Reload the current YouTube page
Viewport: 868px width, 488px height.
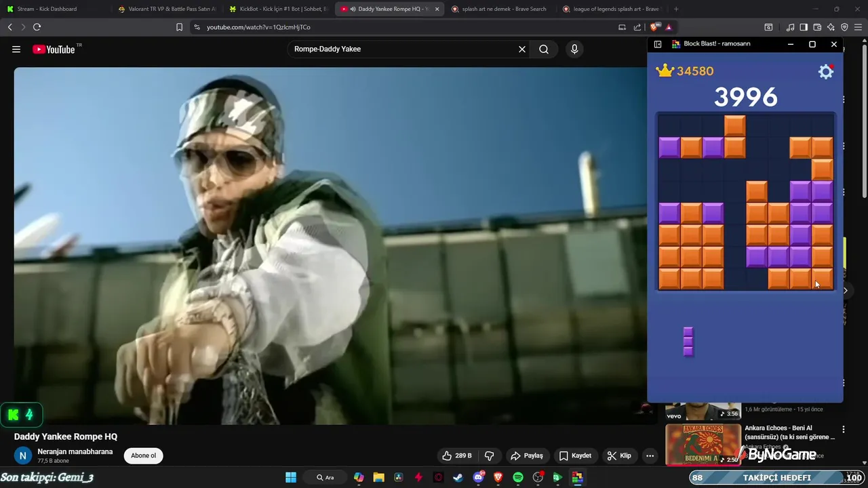pos(37,27)
